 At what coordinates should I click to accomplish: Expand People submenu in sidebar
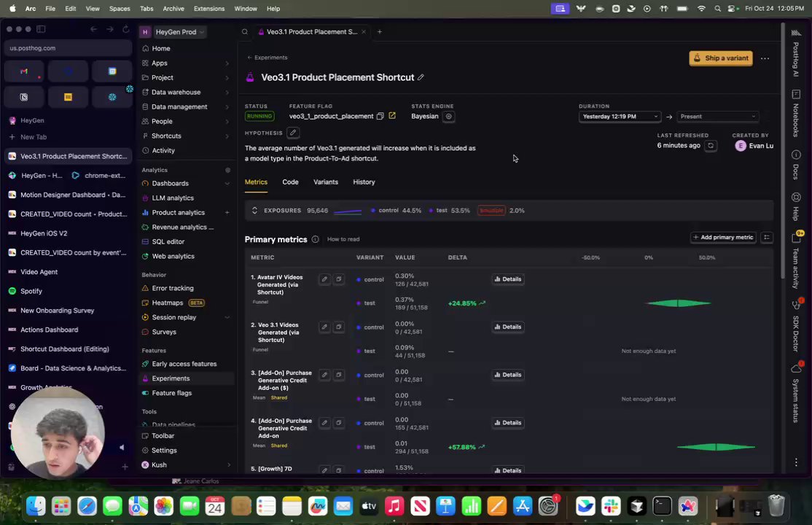227,121
